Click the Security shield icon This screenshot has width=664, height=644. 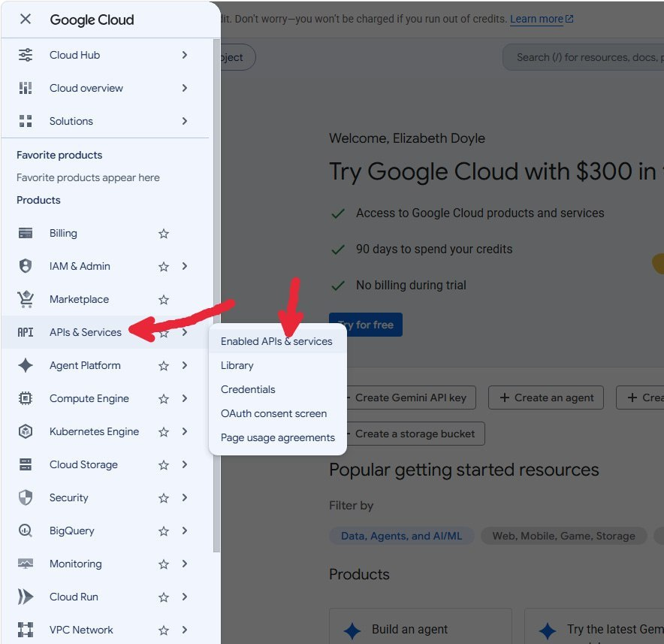[26, 497]
